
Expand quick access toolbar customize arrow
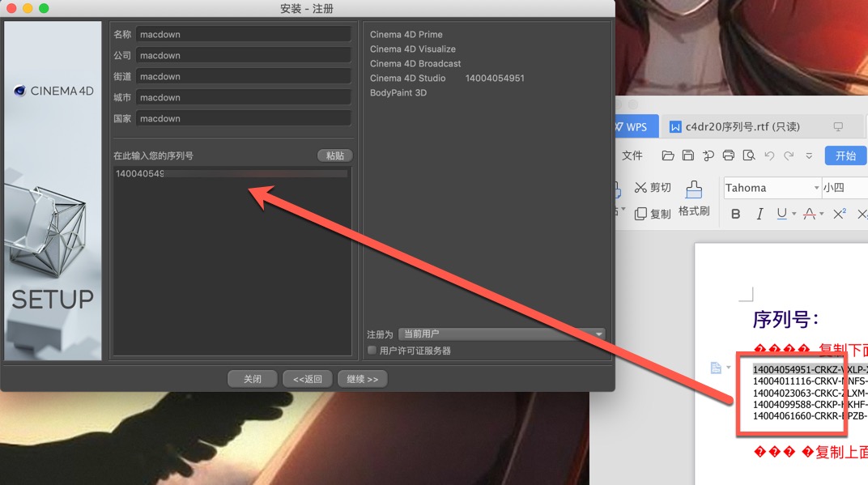809,155
